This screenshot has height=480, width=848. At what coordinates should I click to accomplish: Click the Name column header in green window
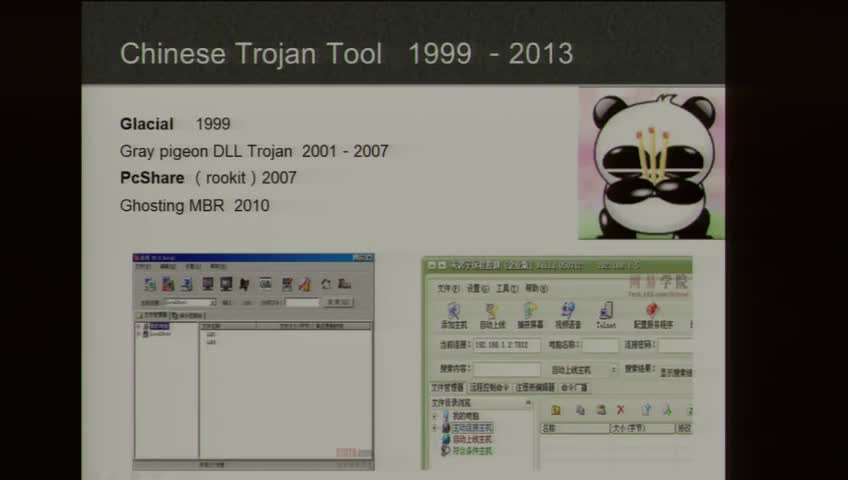pyautogui.click(x=574, y=428)
